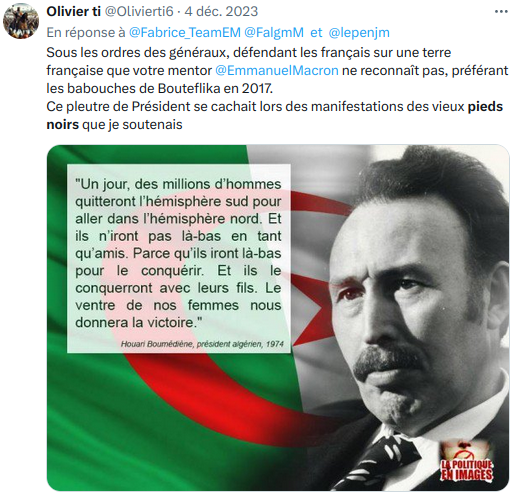Click tweet text 'Sous les ordres des généraux'
The width and height of the screenshot is (514, 503).
[138, 53]
